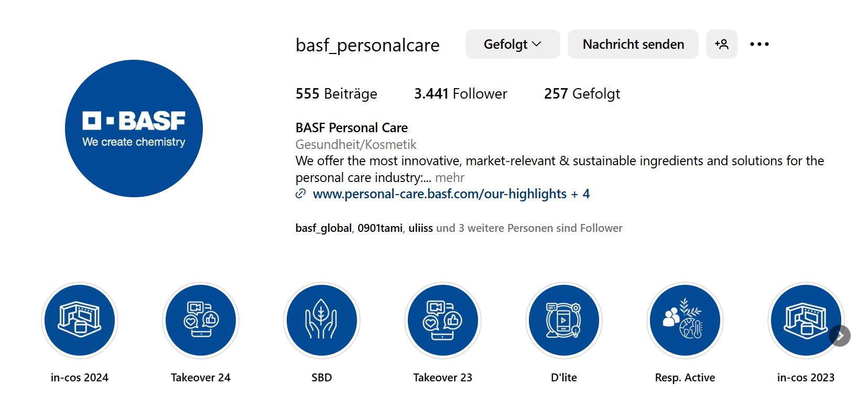Open the in-cos 2023 highlight
This screenshot has width=868, height=417.
(806, 320)
